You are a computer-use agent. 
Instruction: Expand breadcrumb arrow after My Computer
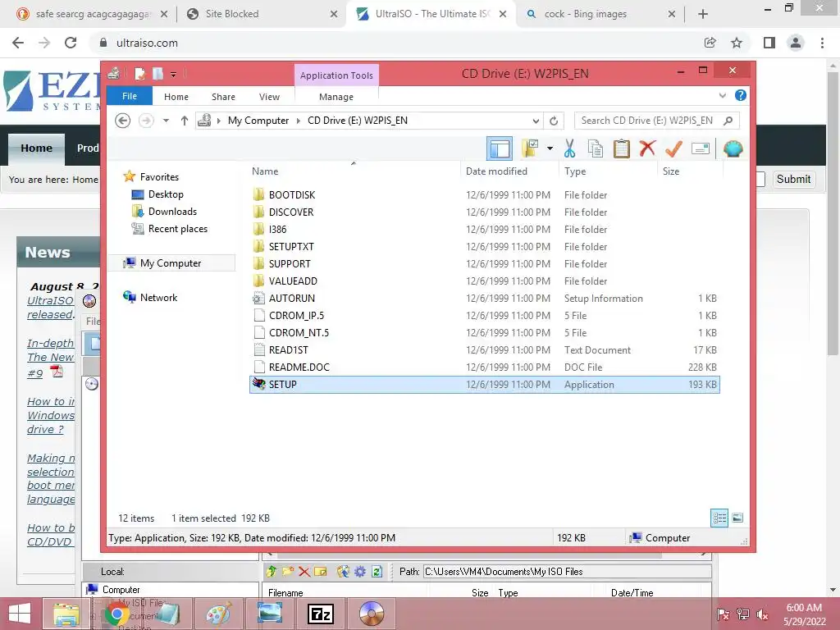(x=299, y=121)
